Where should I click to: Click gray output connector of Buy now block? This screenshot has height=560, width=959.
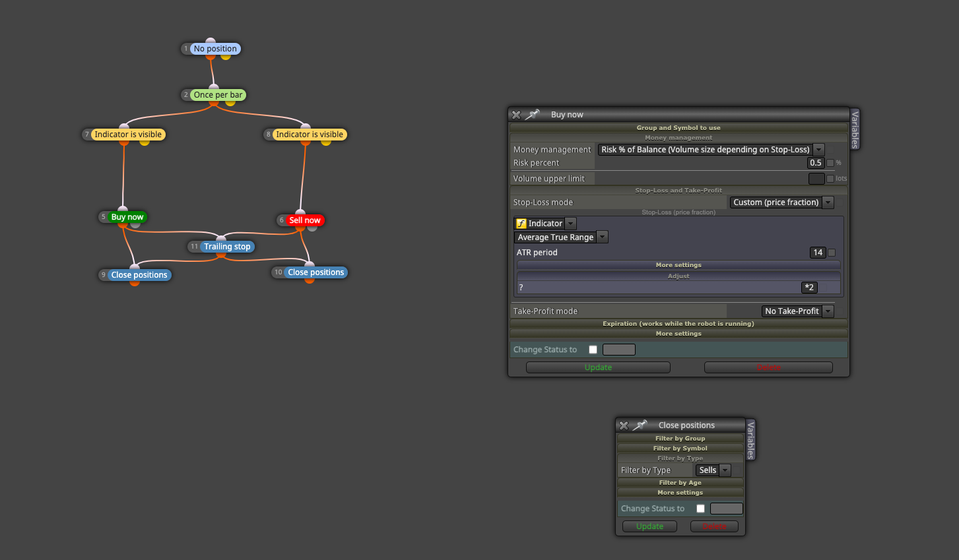tap(135, 224)
